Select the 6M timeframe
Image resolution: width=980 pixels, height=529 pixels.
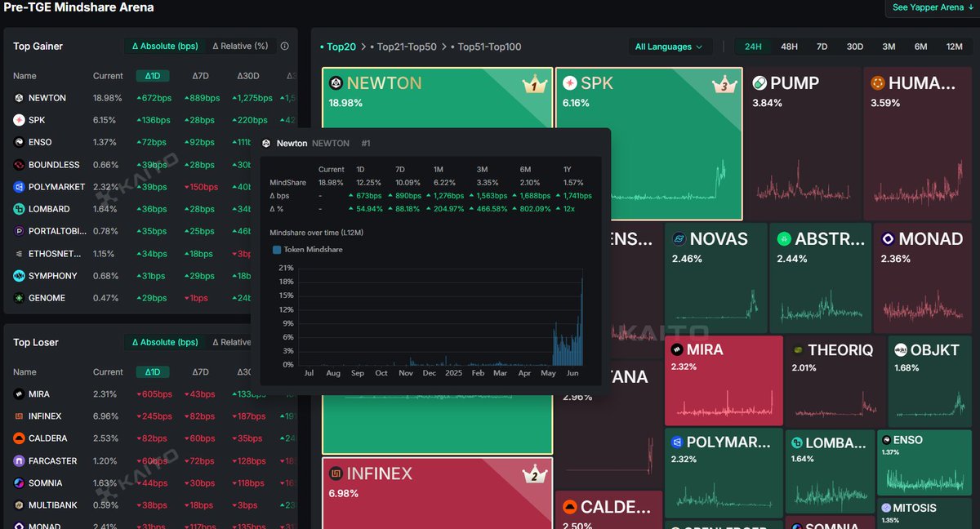[921, 47]
